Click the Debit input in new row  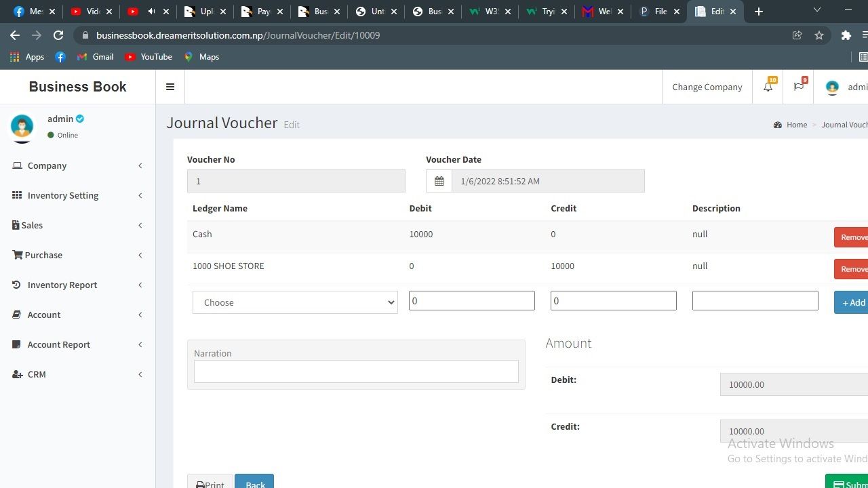pyautogui.click(x=471, y=301)
